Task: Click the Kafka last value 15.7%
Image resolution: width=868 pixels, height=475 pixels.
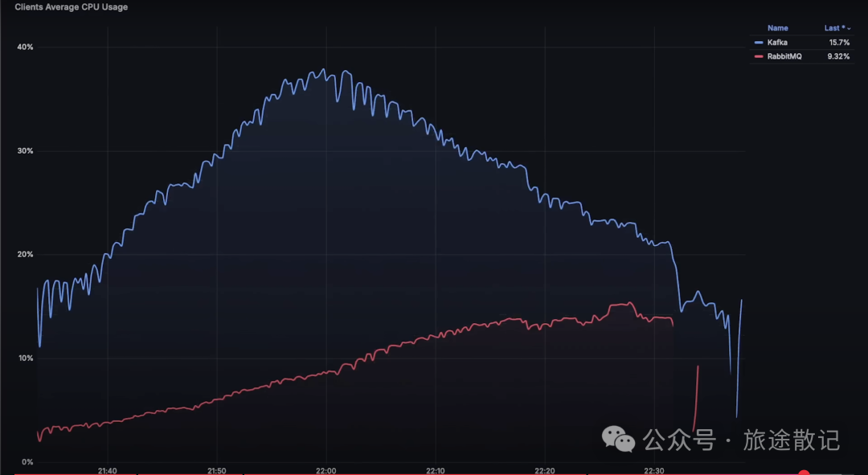Action: (838, 43)
